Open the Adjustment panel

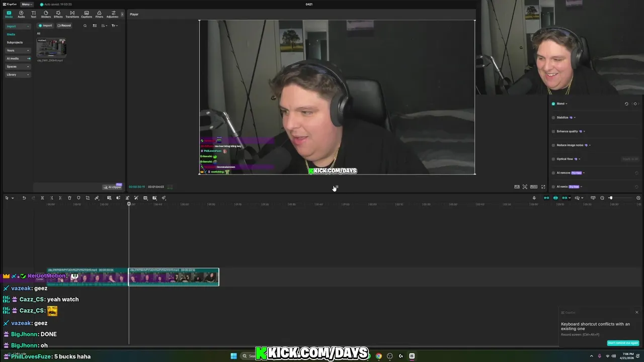[113, 14]
